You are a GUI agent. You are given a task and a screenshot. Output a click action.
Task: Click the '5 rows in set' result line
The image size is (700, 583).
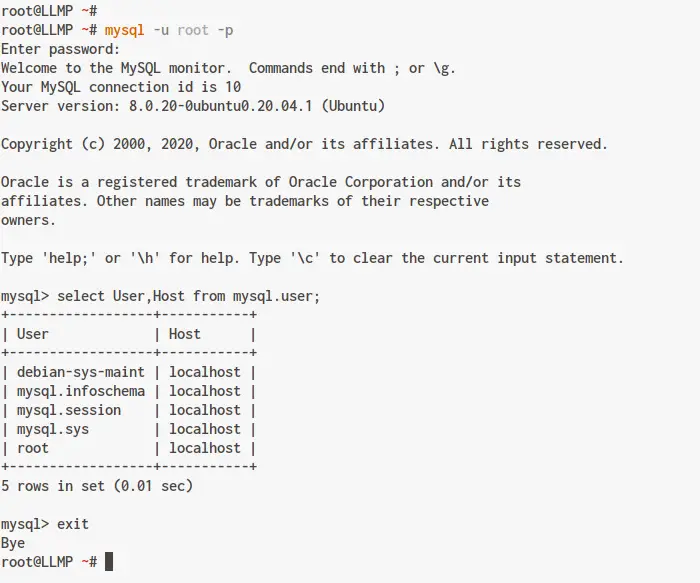[x=96, y=486]
